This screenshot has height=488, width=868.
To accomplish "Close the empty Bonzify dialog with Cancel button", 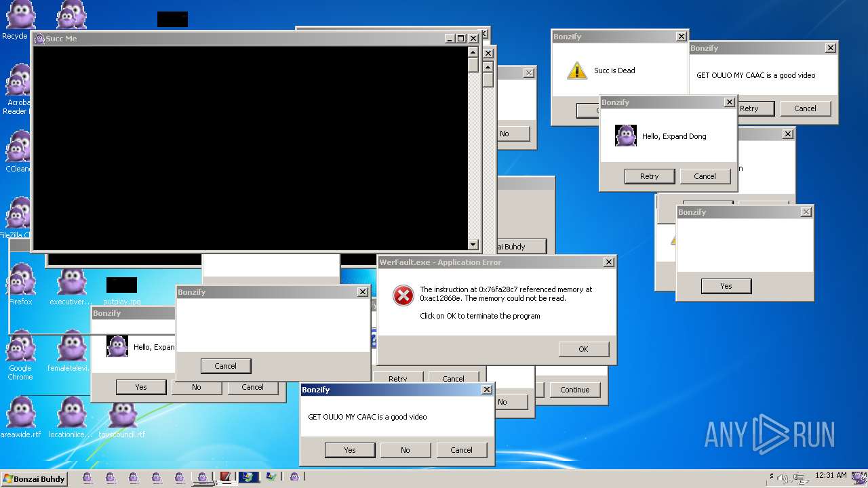I will pos(363,292).
